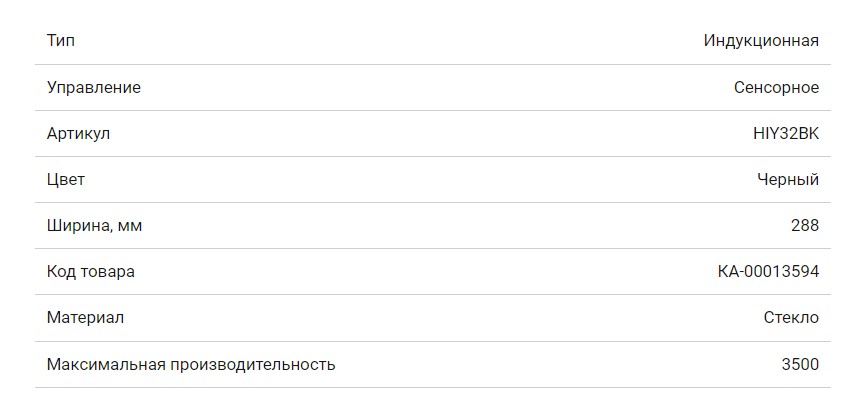Click the Черный color value
Screen dimensions: 862x402
click(x=788, y=180)
